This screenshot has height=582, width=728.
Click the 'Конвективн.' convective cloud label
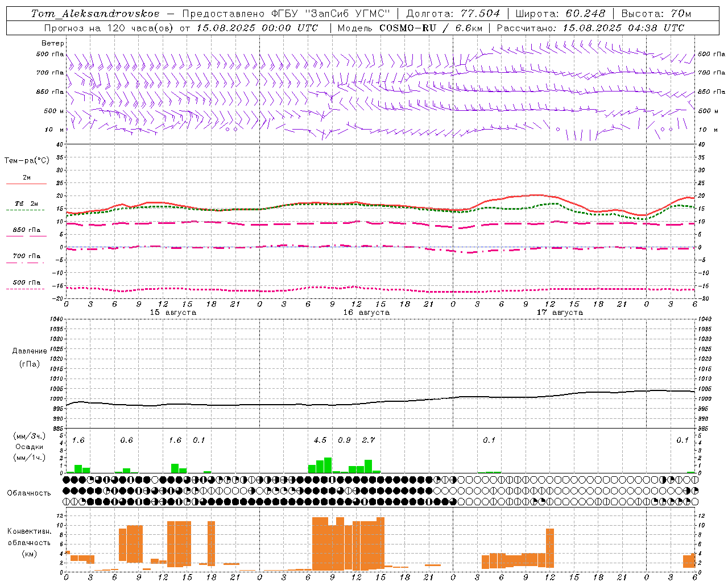pos(30,531)
